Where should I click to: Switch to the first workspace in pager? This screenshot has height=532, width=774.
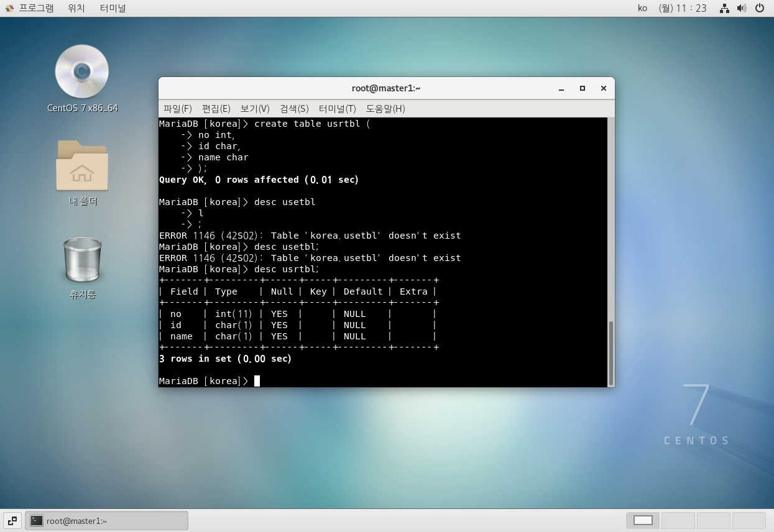643,520
